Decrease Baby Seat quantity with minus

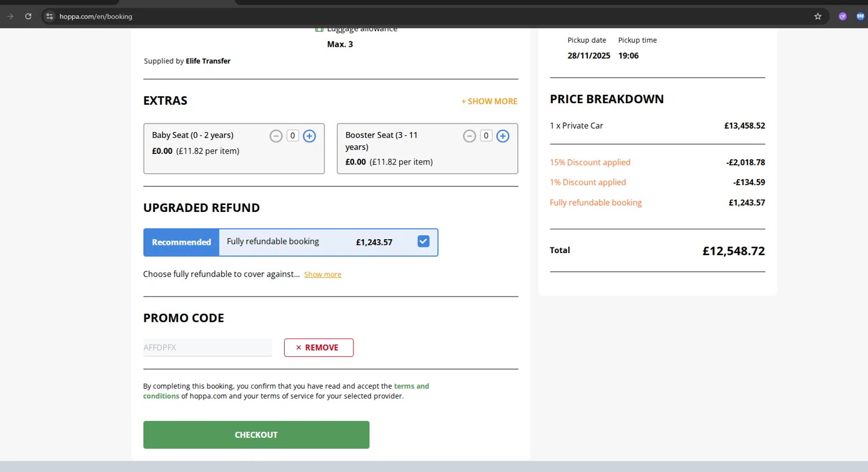(x=276, y=136)
